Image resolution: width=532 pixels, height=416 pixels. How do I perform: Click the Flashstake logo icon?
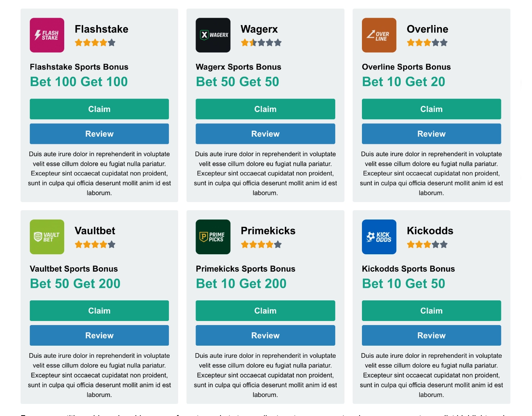(47, 35)
